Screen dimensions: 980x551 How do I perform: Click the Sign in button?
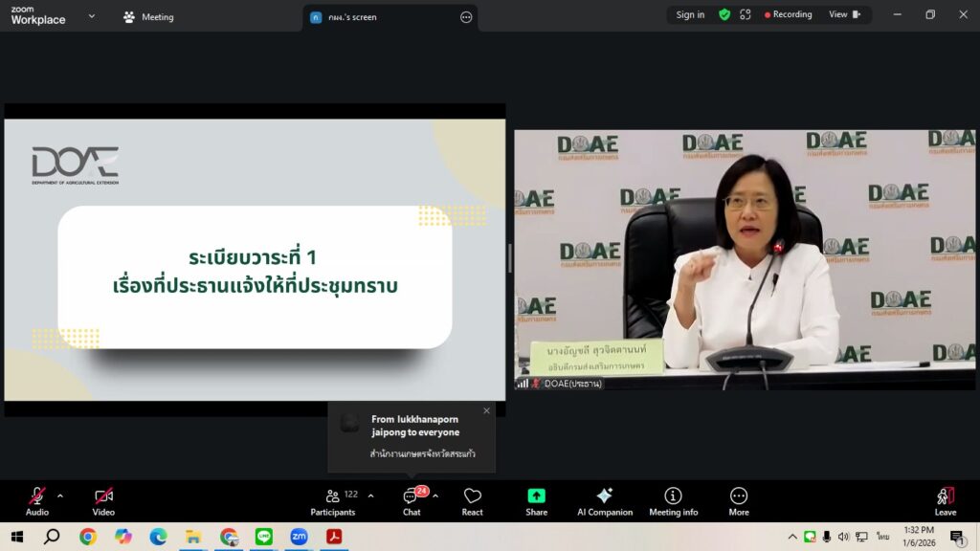690,14
